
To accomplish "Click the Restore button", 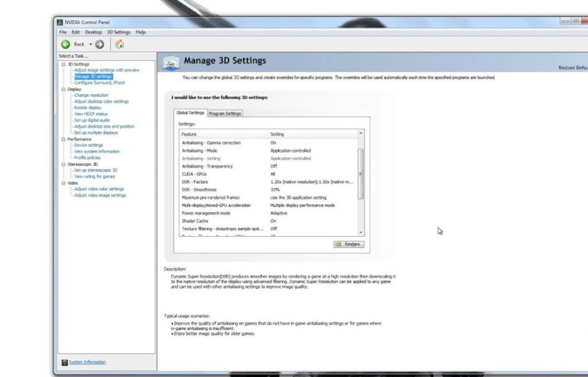I will (349, 244).
